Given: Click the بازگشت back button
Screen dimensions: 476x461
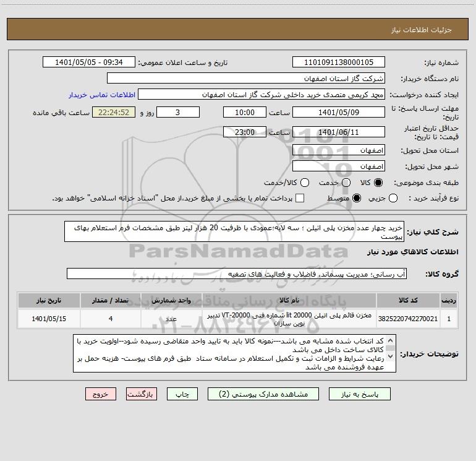Looking at the screenshot, I should (142, 394).
